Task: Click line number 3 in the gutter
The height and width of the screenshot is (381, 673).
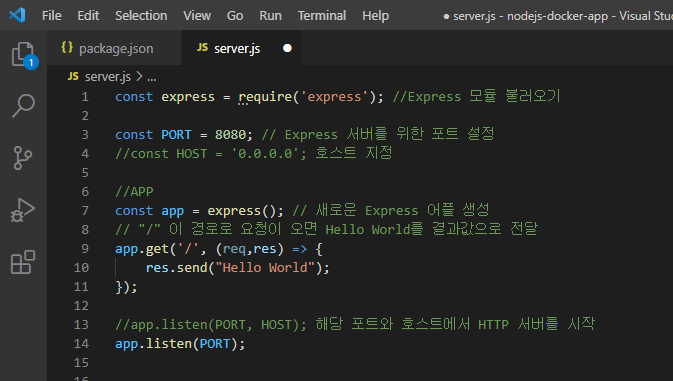Action: [x=85, y=135]
